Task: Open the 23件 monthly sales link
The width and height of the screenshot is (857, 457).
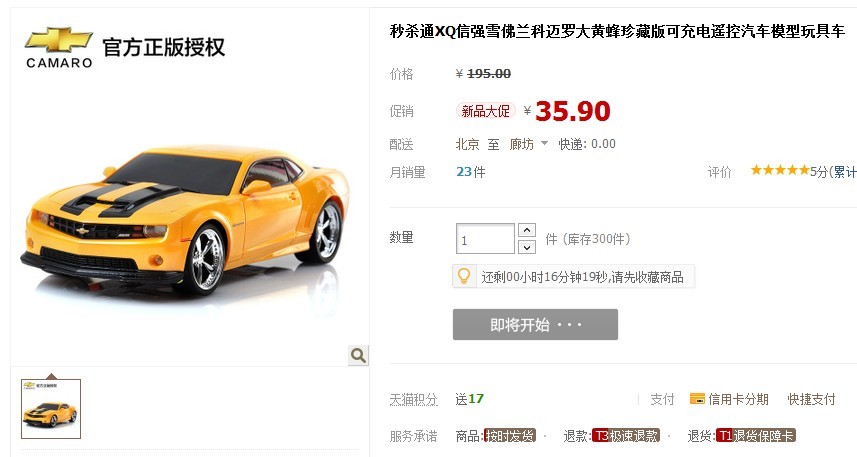Action: coord(471,172)
